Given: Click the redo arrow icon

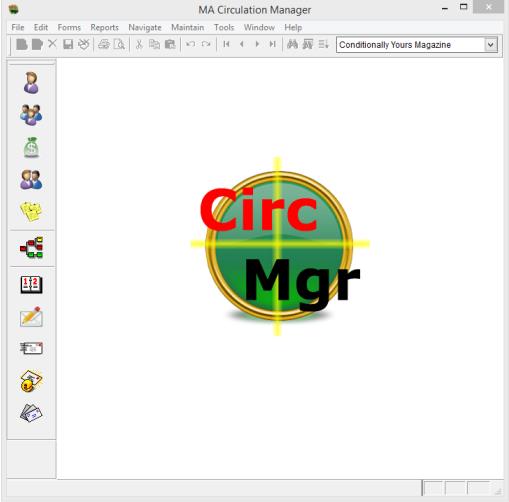Looking at the screenshot, I should point(206,44).
